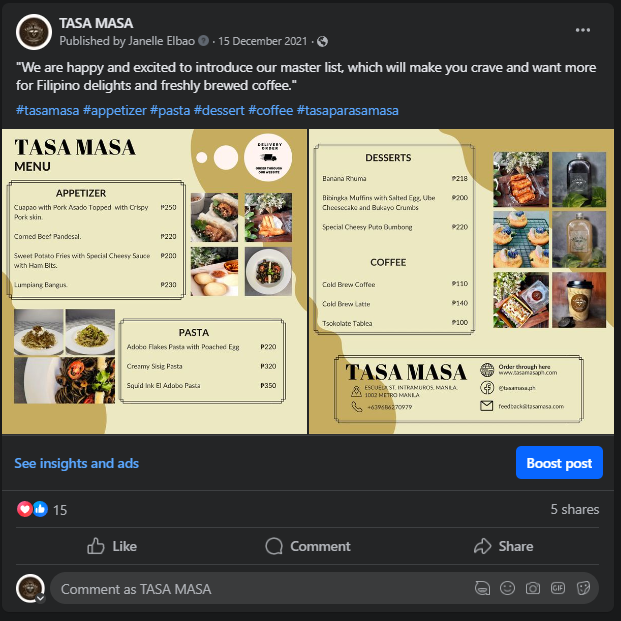Switch commenting profile via avatar dropdown arrow
The width and height of the screenshot is (621, 621).
click(x=40, y=598)
